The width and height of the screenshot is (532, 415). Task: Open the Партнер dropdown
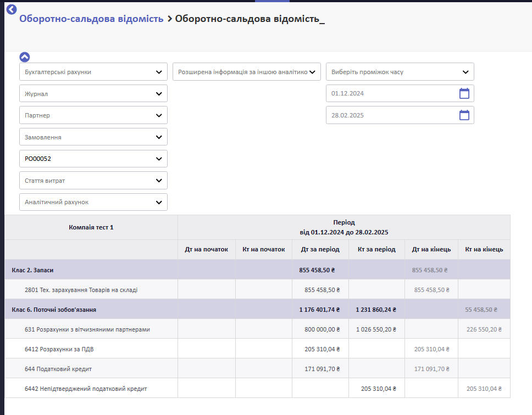(93, 115)
